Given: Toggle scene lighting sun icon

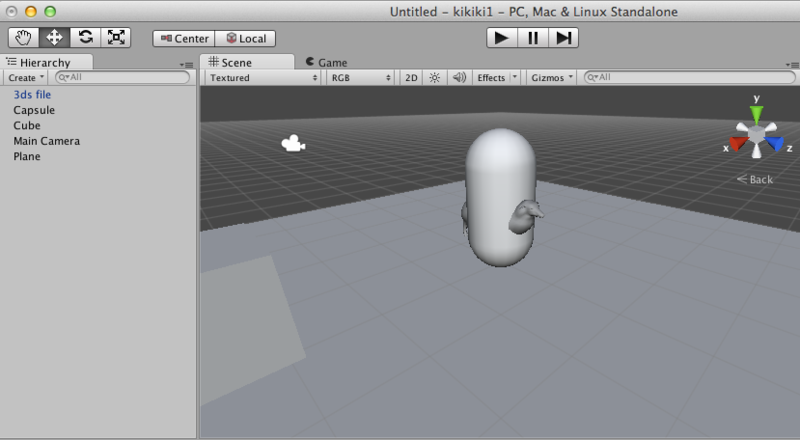Looking at the screenshot, I should pyautogui.click(x=434, y=78).
